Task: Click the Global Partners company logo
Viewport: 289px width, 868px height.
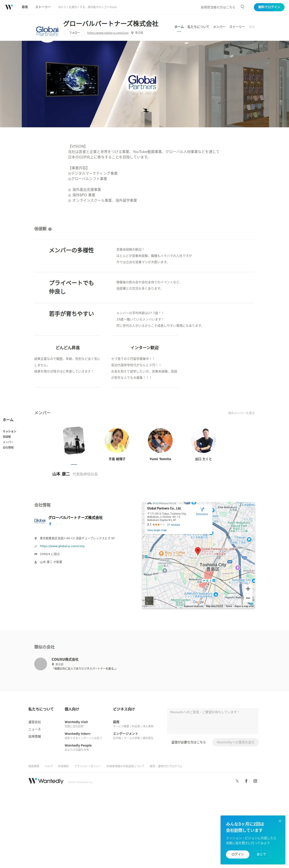Action: pyautogui.click(x=47, y=31)
